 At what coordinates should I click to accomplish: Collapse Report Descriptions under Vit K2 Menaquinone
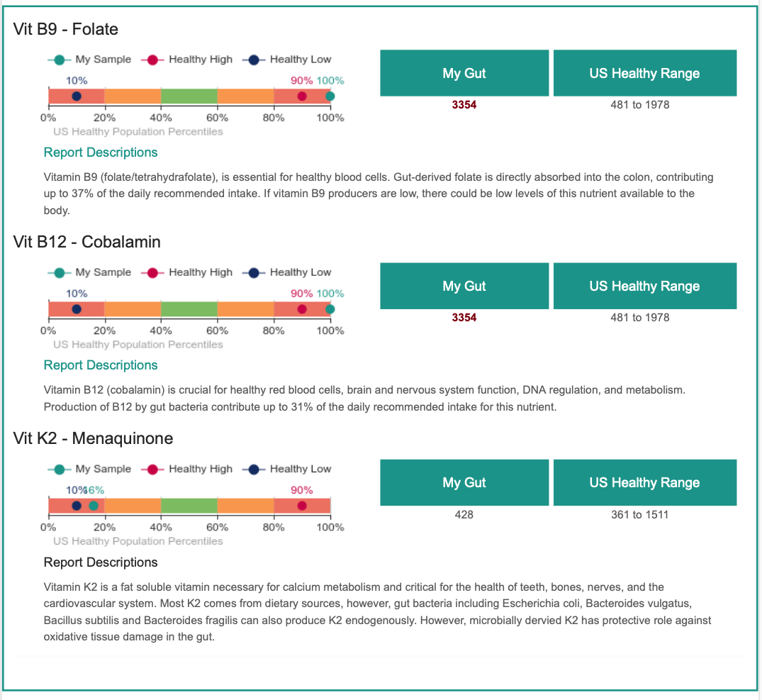tap(101, 562)
